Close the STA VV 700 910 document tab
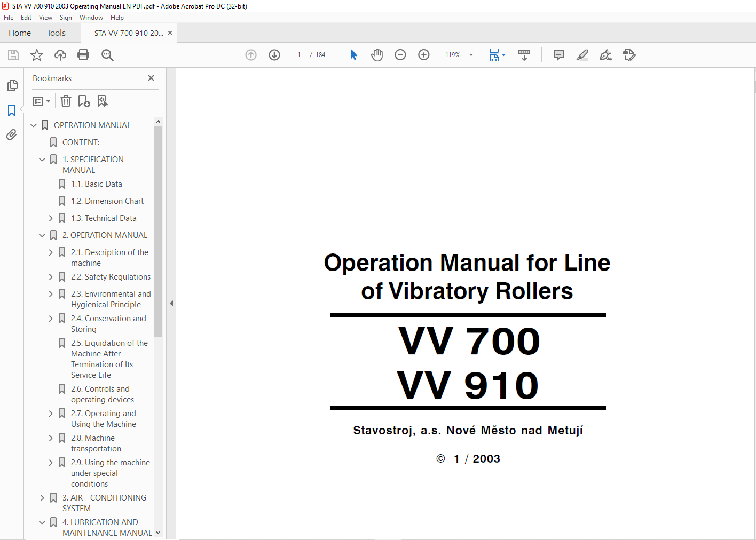 (170, 33)
